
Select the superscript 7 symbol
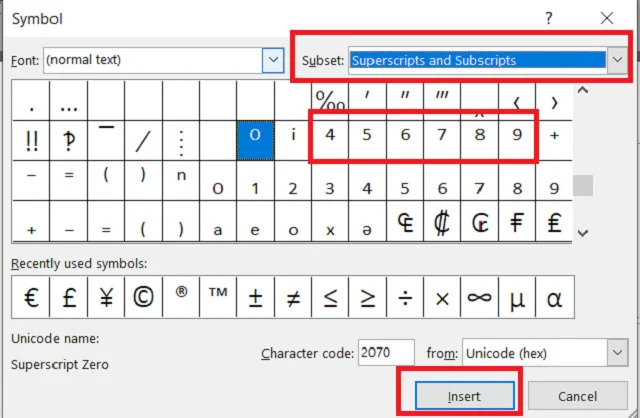(442, 140)
